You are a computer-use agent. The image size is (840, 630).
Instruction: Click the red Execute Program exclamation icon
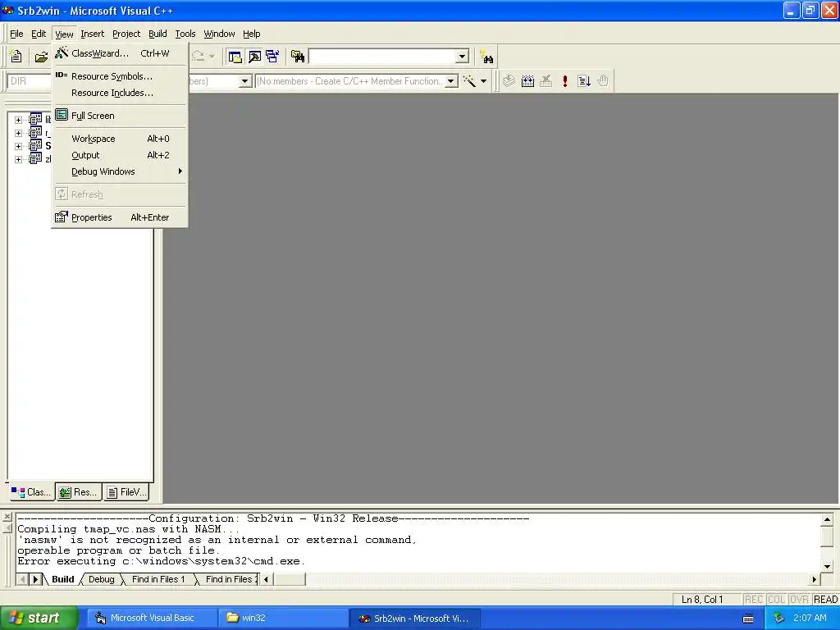click(564, 81)
